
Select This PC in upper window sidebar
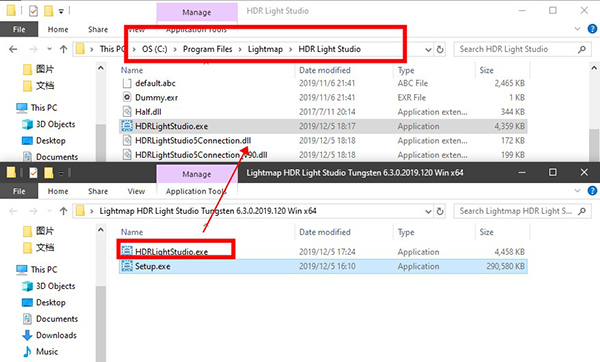(x=37, y=108)
